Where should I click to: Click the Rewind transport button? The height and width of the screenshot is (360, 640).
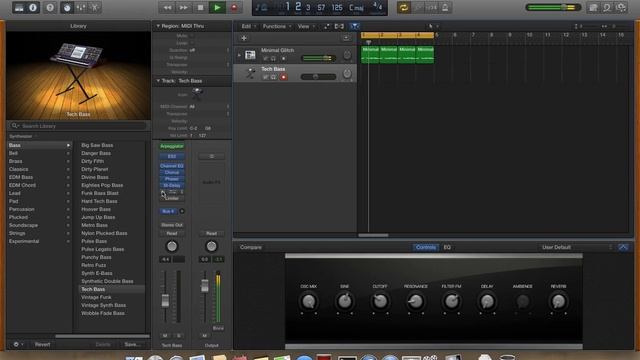[x=167, y=7]
